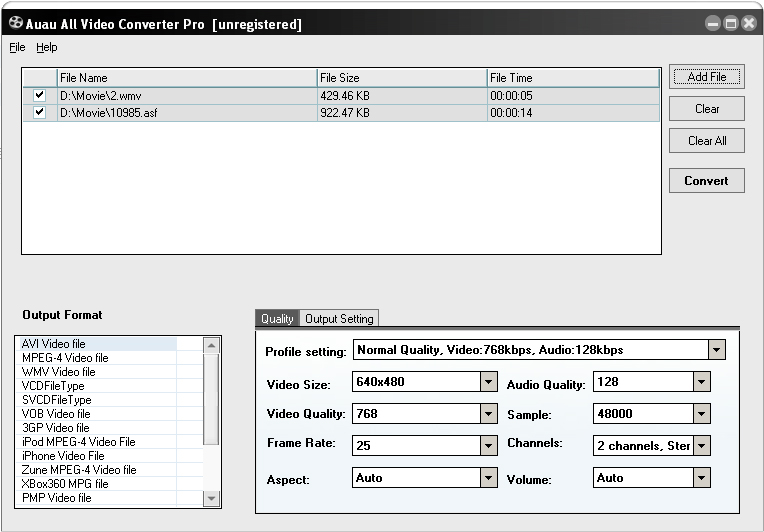Click the Video Quality field showing 768
The width and height of the screenshot is (764, 532).
416,414
